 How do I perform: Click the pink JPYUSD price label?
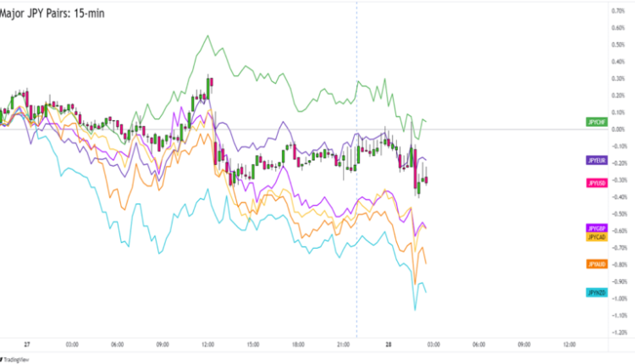(596, 183)
